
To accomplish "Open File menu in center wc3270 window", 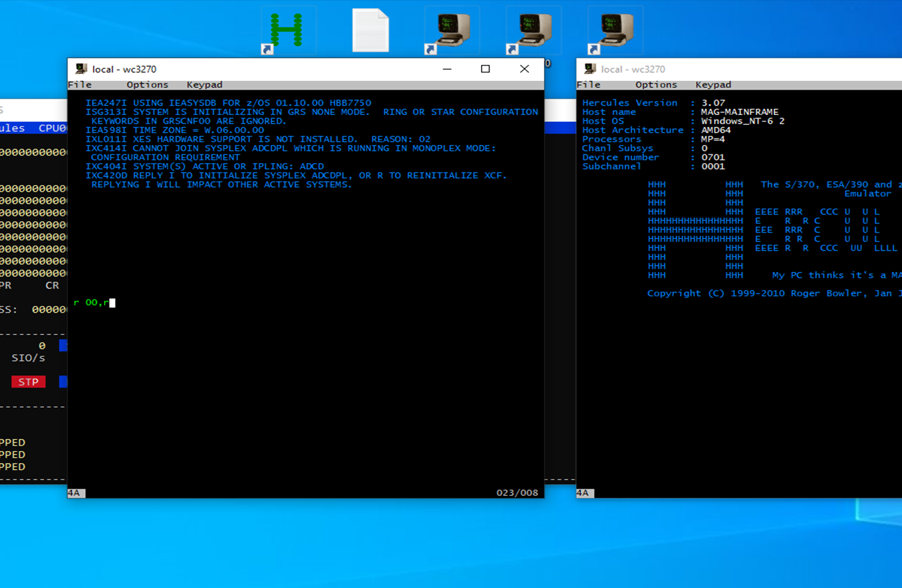I will pyautogui.click(x=80, y=85).
